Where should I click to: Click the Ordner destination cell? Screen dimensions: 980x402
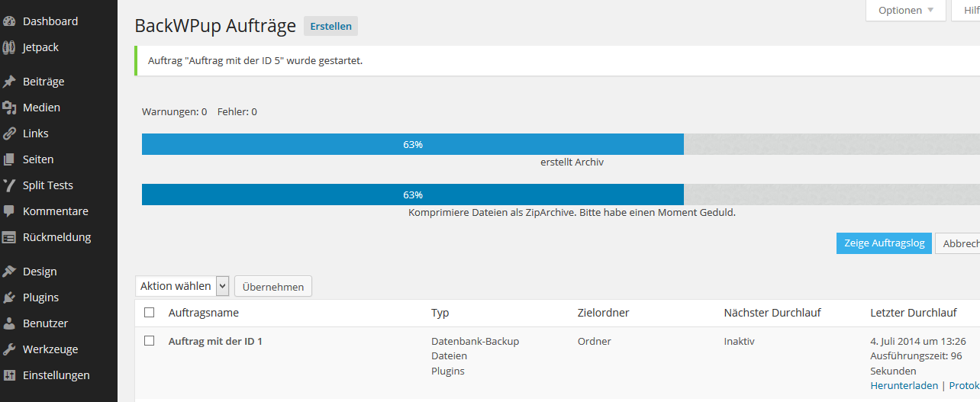coord(594,342)
